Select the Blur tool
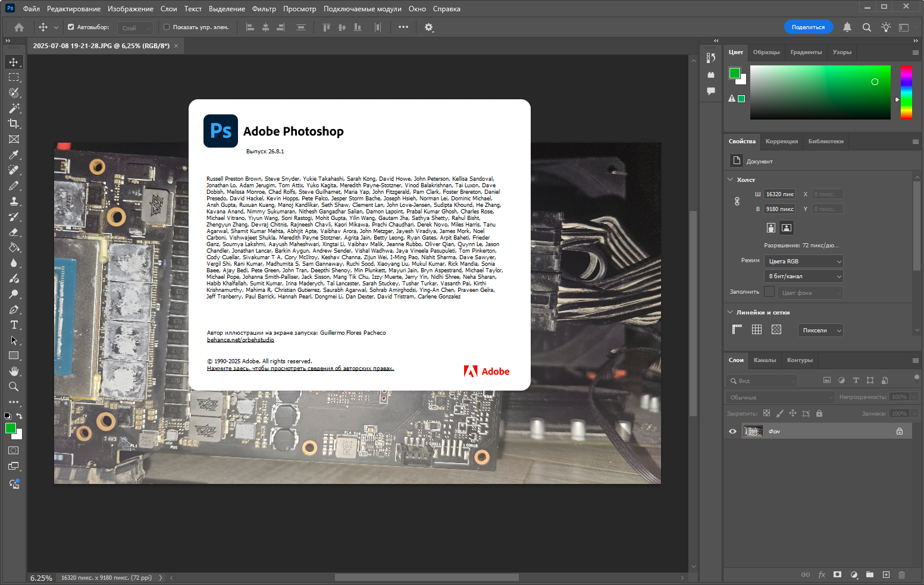 (x=14, y=263)
